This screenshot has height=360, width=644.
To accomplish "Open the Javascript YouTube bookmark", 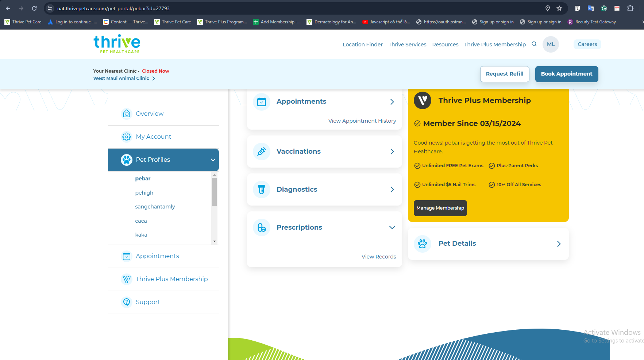I will (x=386, y=22).
